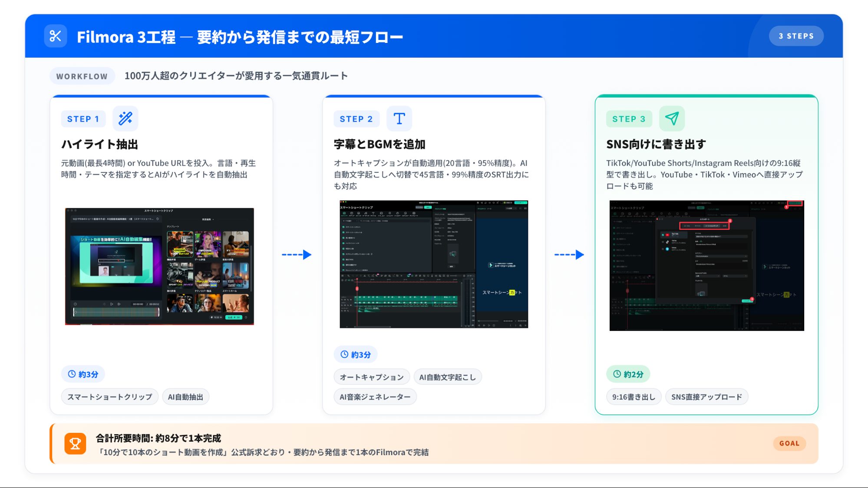Click the paper plane icon in Step 3
The image size is (868, 488).
point(672,118)
